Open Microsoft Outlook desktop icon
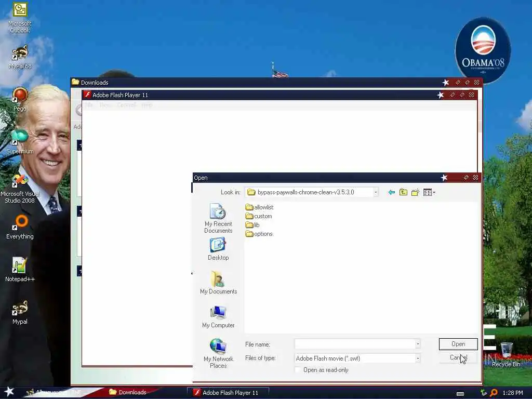532x399 pixels. (20, 18)
